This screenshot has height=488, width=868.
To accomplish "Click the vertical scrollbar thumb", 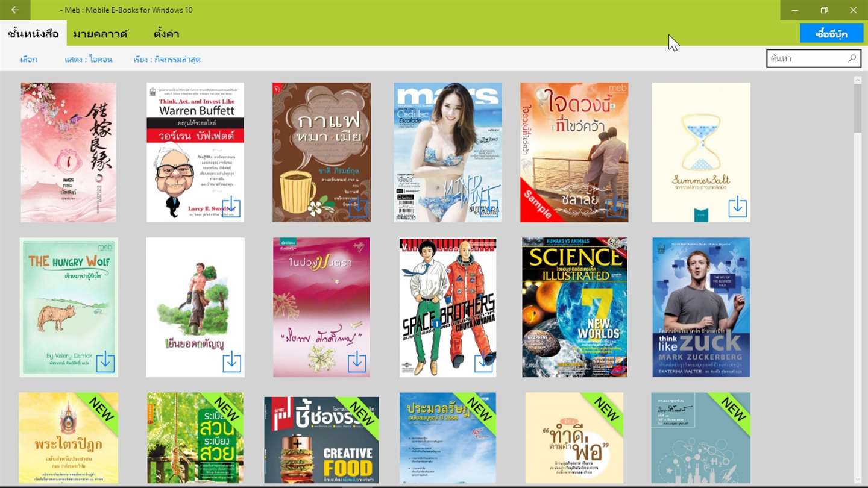I will click(858, 108).
